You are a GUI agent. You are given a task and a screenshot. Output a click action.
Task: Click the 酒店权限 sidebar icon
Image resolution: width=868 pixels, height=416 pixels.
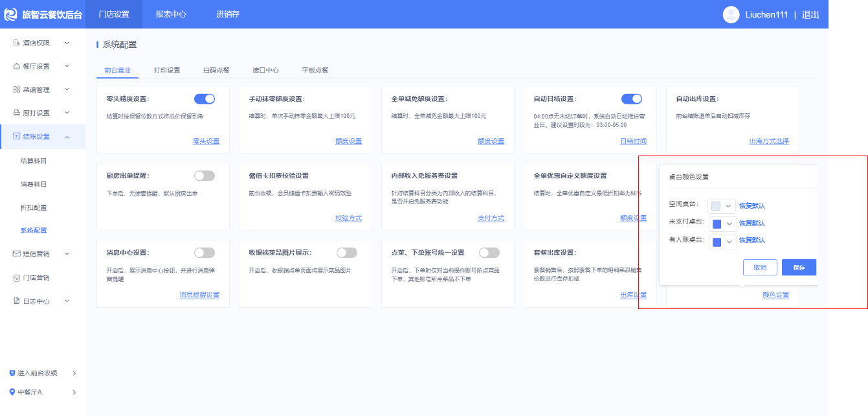(x=17, y=43)
